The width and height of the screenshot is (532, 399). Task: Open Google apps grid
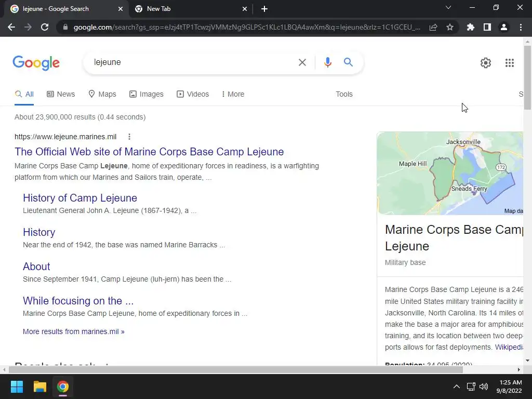pos(510,63)
